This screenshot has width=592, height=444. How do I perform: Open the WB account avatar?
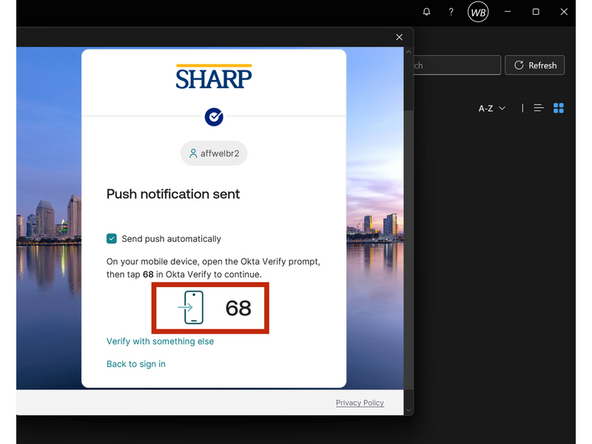tap(478, 12)
